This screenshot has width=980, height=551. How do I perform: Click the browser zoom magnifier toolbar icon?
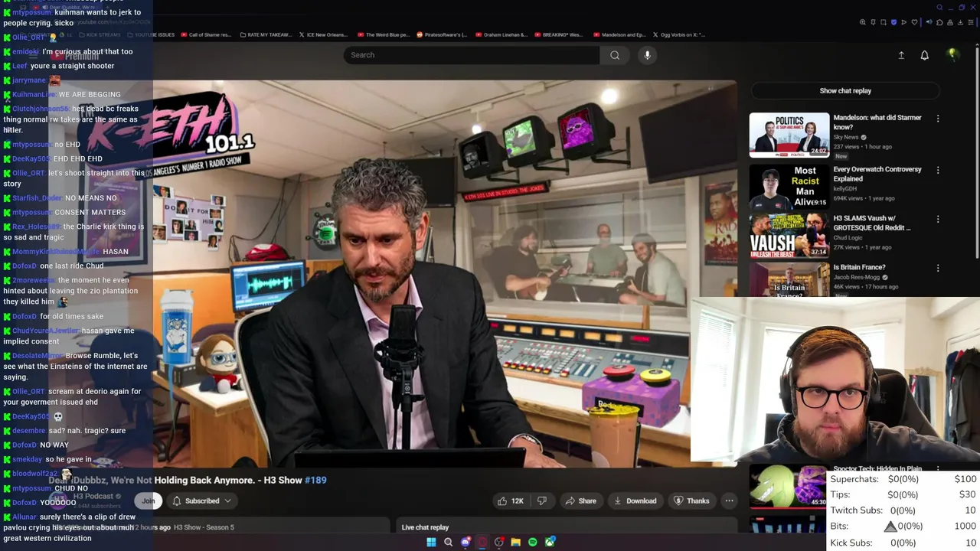pyautogui.click(x=863, y=22)
